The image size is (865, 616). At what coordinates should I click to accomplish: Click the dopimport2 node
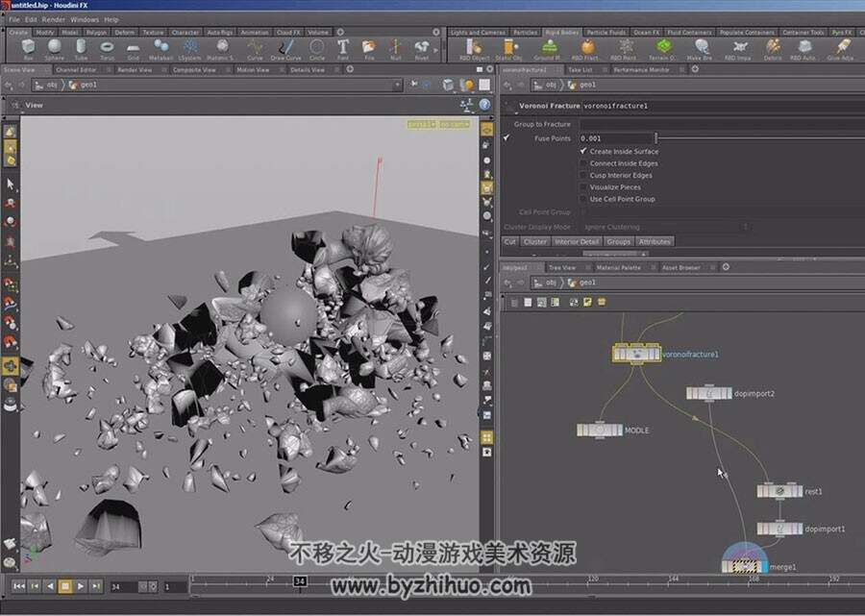(x=709, y=393)
